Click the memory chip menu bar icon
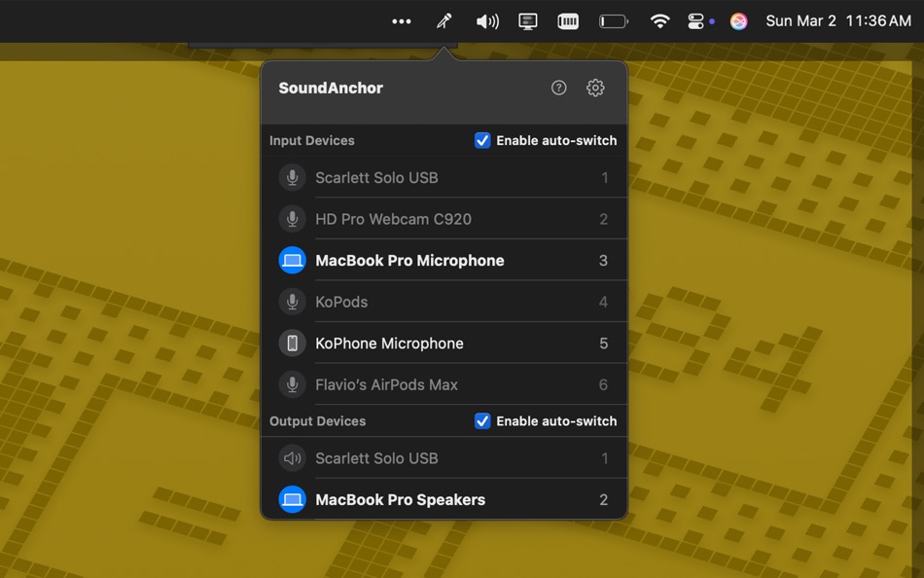The height and width of the screenshot is (578, 924). click(x=568, y=21)
